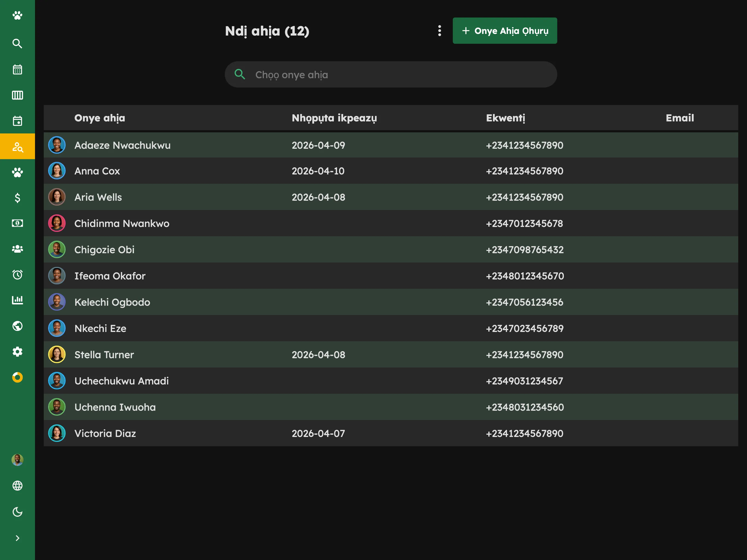This screenshot has width=747, height=560.
Task: Click phone number +2347056123456
Action: click(525, 302)
